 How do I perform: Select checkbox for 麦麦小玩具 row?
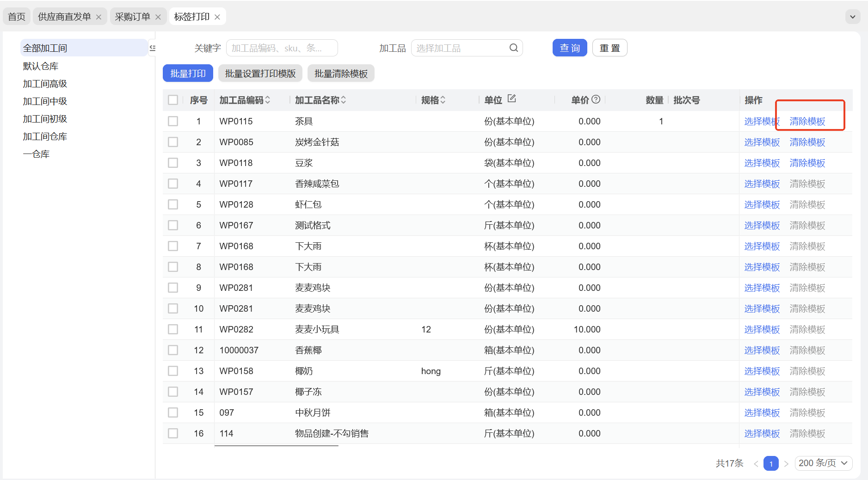pos(173,329)
